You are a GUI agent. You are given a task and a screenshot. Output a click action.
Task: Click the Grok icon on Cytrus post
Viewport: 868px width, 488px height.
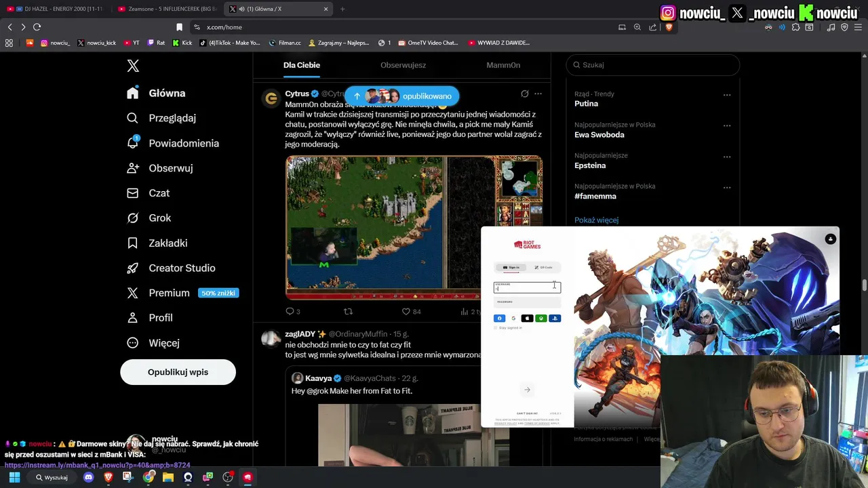click(x=524, y=94)
